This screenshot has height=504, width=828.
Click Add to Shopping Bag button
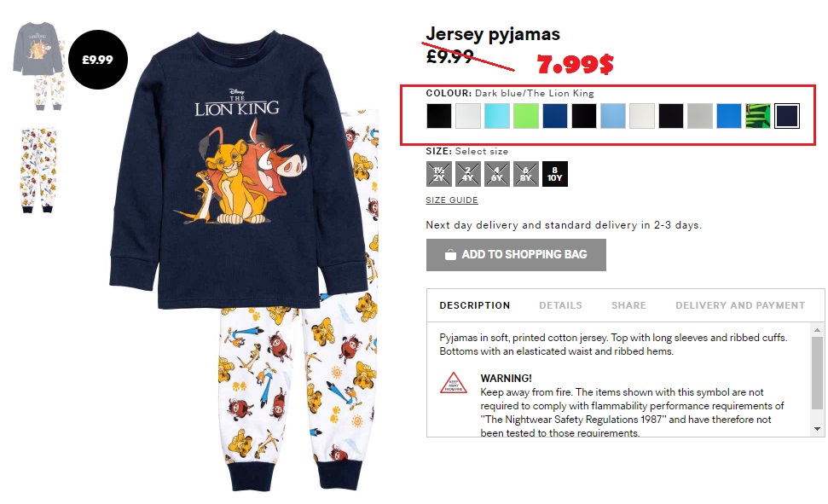tap(516, 255)
